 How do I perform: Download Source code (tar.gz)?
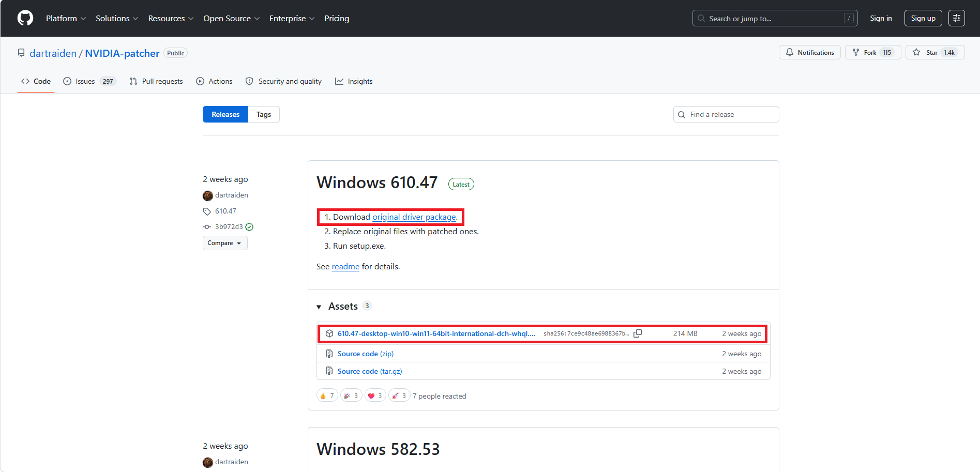pyautogui.click(x=370, y=371)
